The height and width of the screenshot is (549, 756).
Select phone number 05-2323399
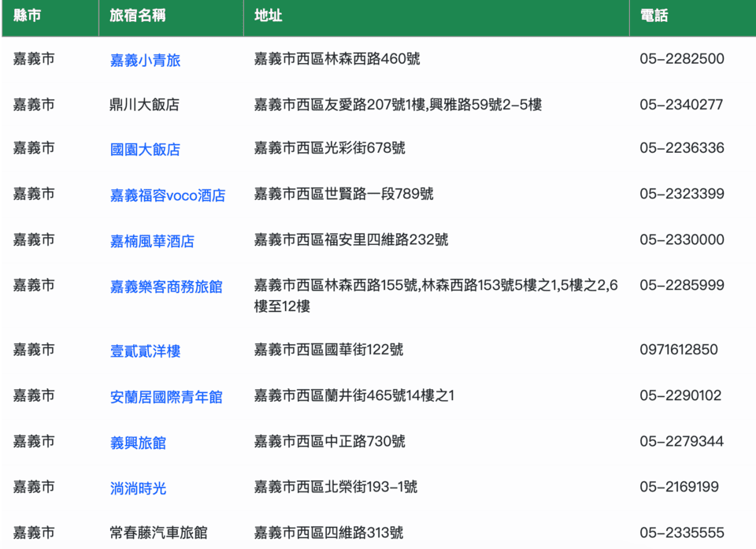[682, 194]
